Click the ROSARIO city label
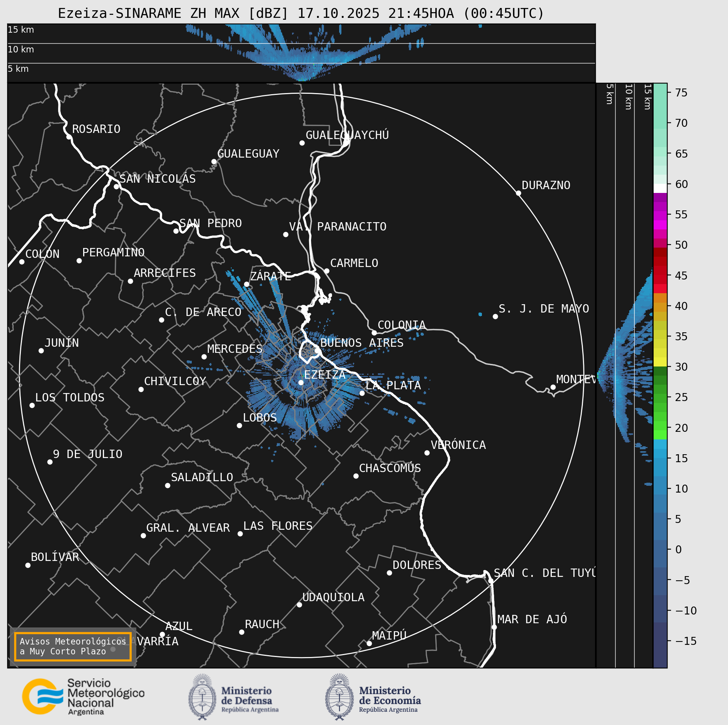Viewport: 728px width, 725px height. click(96, 129)
